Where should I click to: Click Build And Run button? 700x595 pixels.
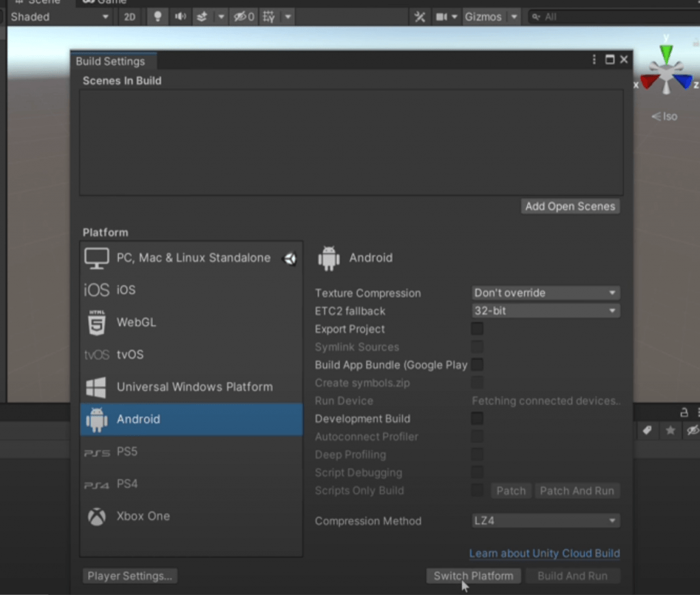point(572,576)
